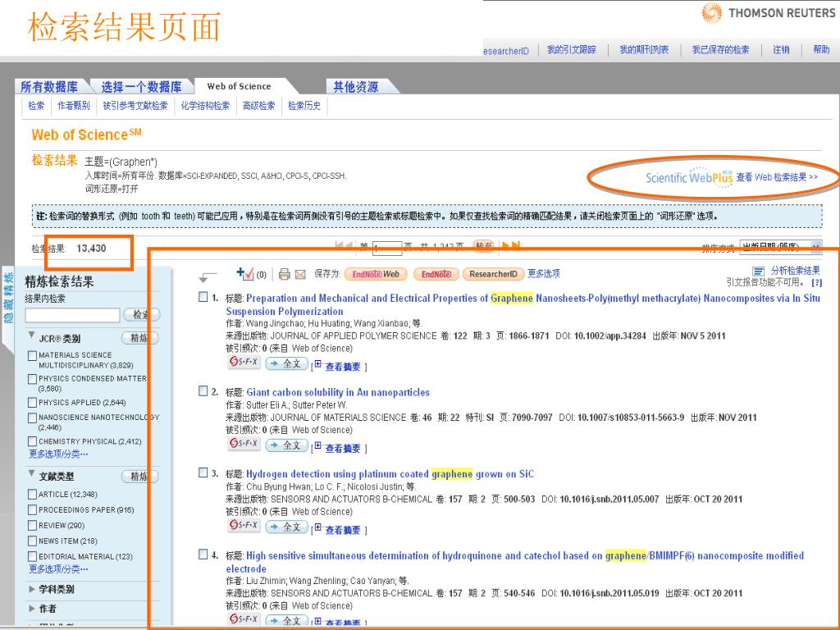Select checkbox for result 2
Screen dimensions: 840x630
tap(203, 391)
